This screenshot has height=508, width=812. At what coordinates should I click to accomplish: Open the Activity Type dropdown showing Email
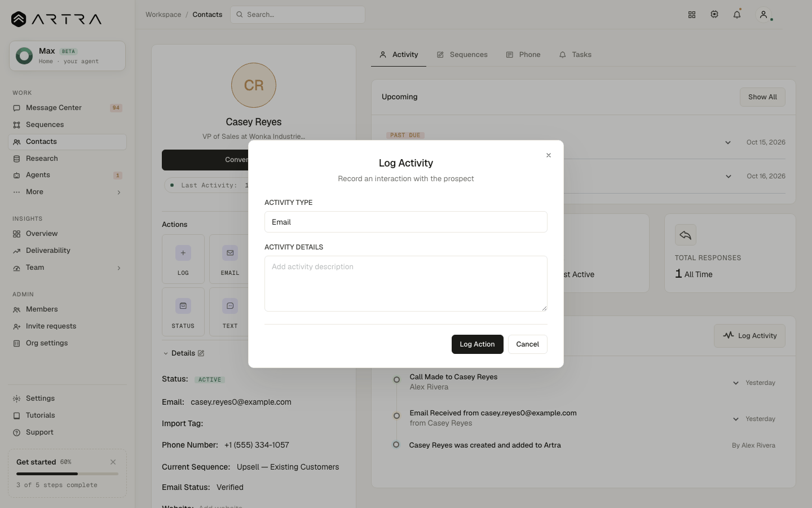pos(405,222)
